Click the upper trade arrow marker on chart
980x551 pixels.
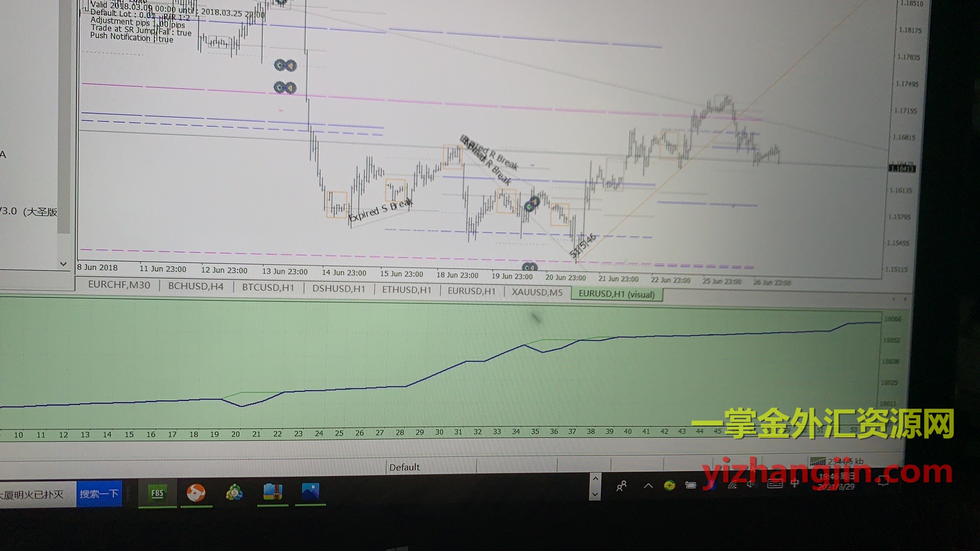point(285,65)
